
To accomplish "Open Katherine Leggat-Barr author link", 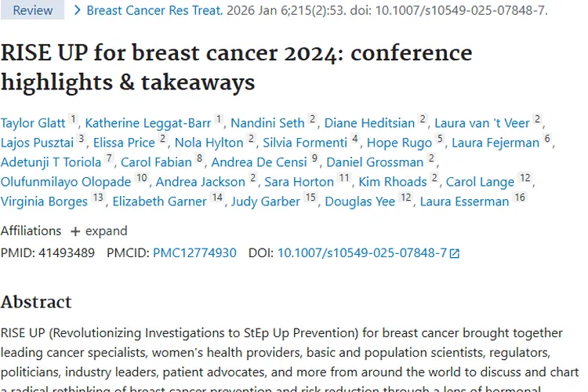I will [148, 123].
